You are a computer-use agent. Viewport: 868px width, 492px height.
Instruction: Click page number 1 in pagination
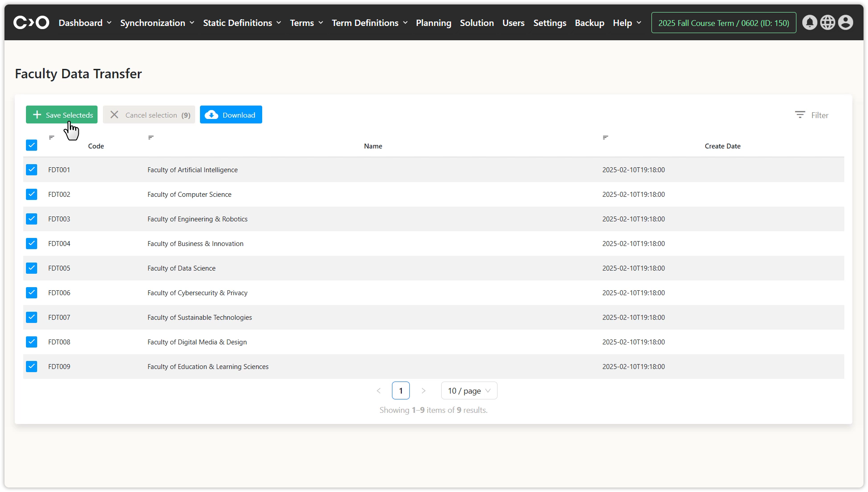[400, 390]
